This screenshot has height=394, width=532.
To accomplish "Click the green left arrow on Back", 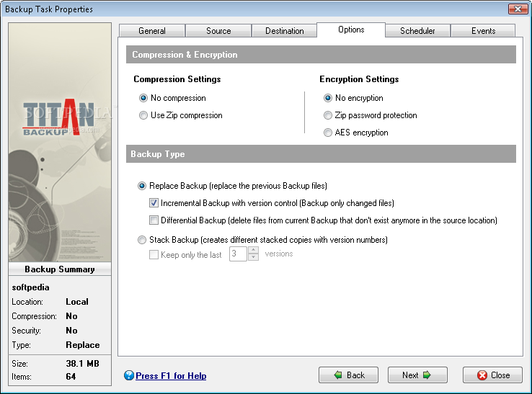I will (x=338, y=375).
